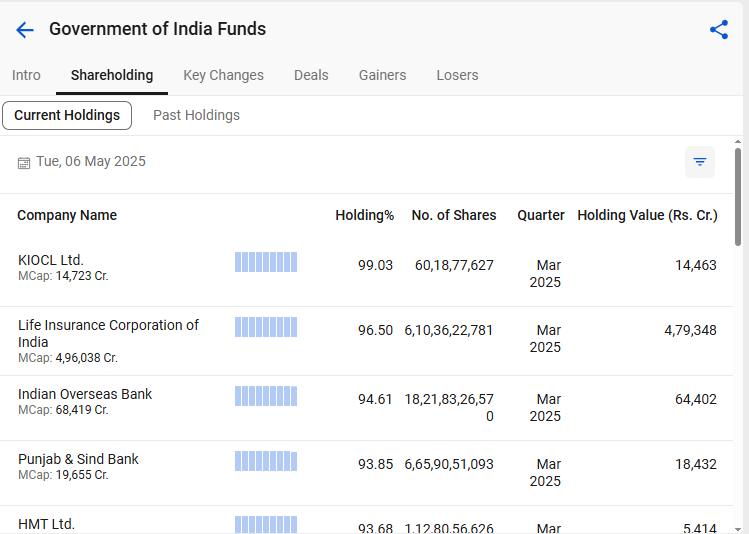Viewport: 749px width, 534px height.
Task: Click the Government of India Funds title
Action: [158, 29]
